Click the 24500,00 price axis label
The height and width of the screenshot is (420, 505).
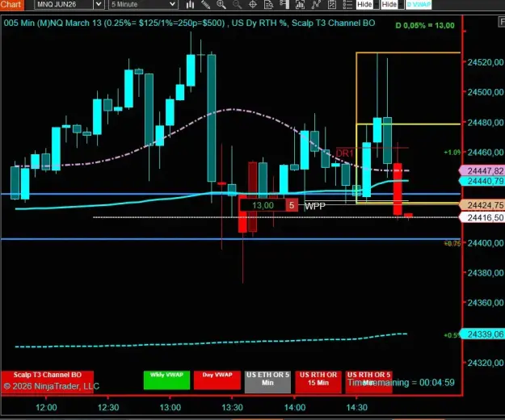[x=486, y=92]
